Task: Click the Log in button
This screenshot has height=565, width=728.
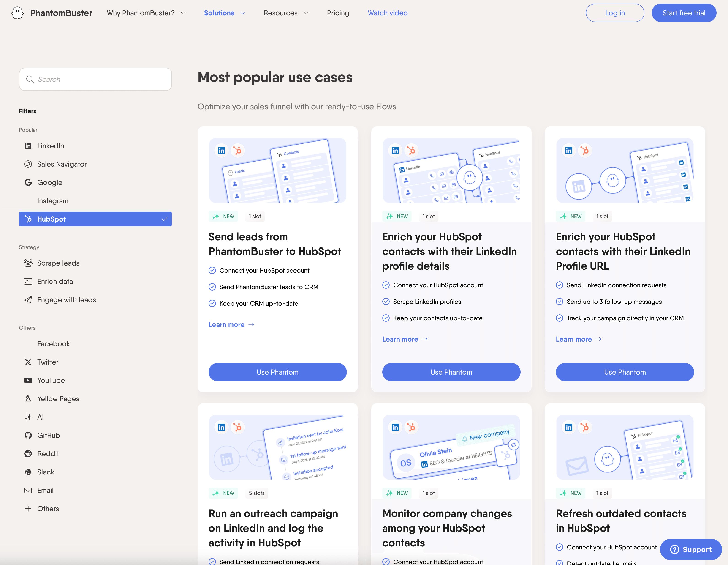Action: click(x=615, y=13)
